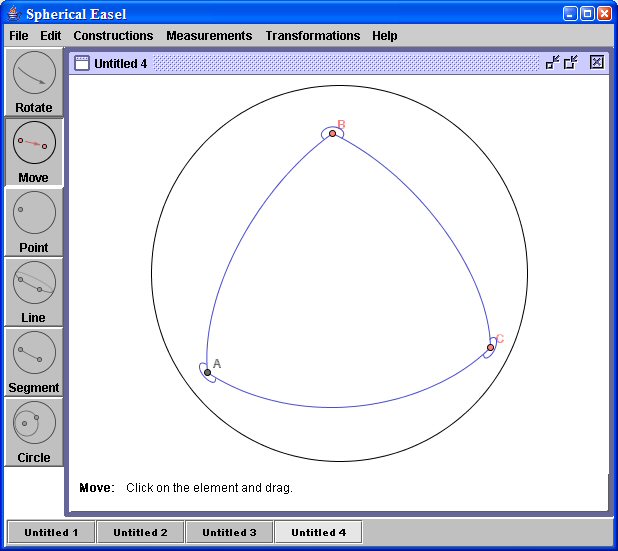Open the Measurements menu
This screenshot has height=551, width=618.
[209, 35]
